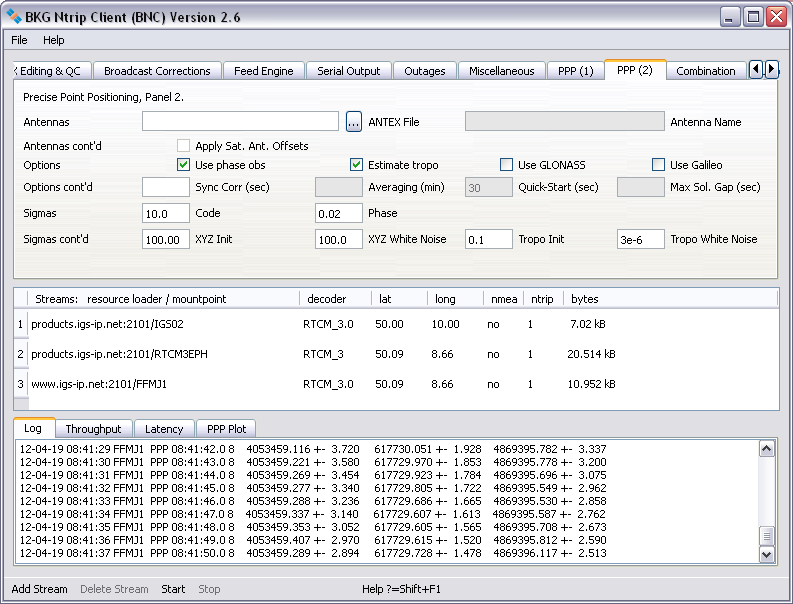Switch to the Combination tab
Screen dimensions: 793x604
(x=705, y=71)
